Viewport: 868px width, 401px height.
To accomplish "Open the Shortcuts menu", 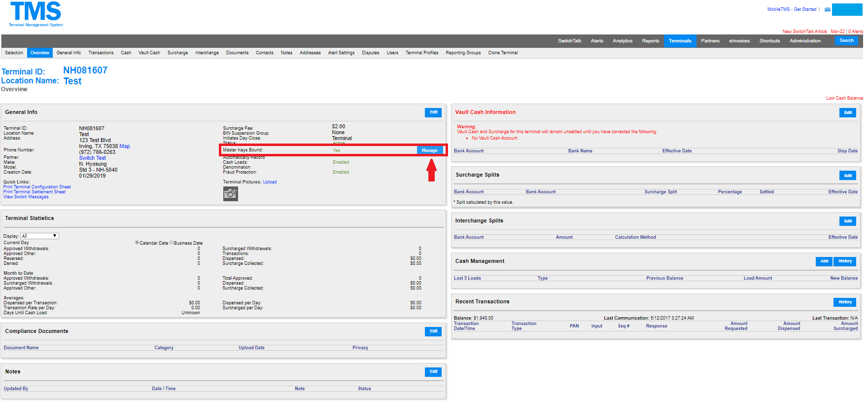I will coord(770,41).
